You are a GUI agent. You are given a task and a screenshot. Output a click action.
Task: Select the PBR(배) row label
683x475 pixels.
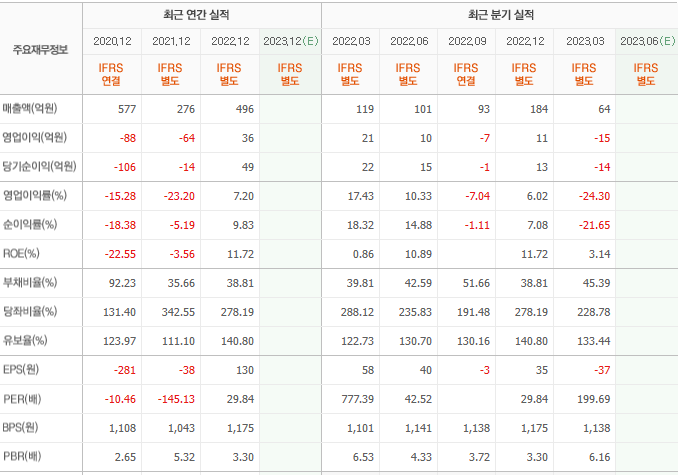22,457
